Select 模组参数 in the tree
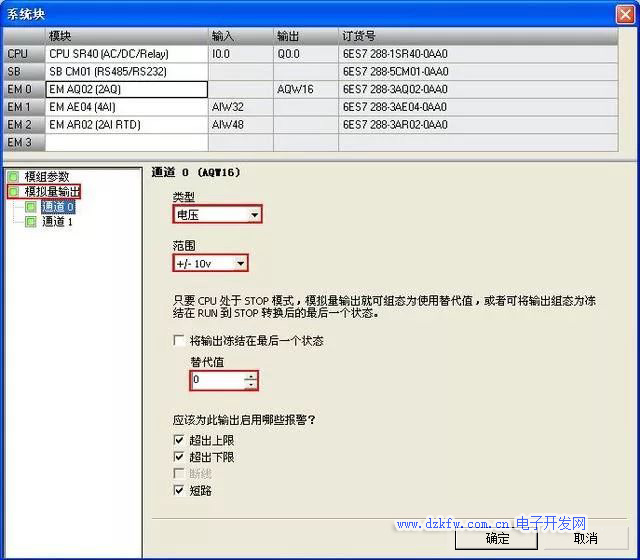This screenshot has width=640, height=560. [47, 176]
